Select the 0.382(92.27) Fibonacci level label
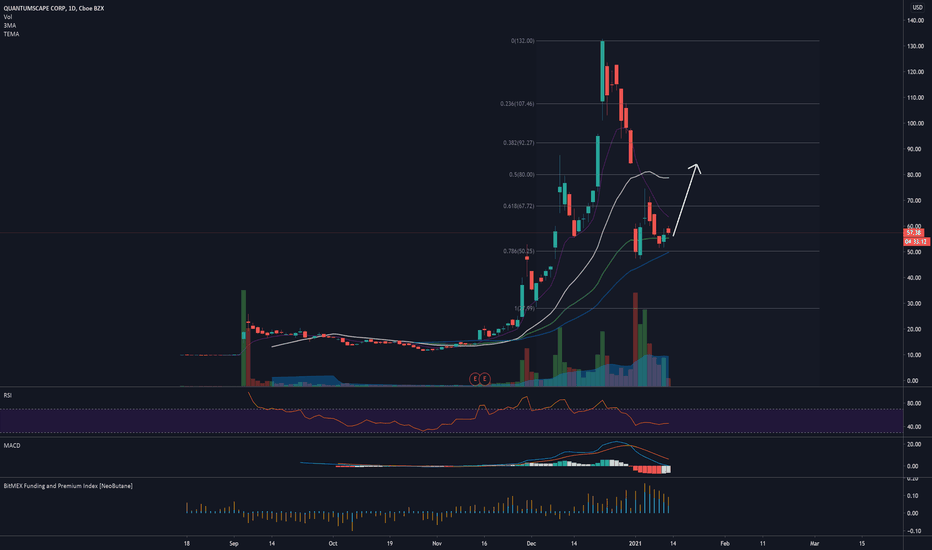The height and width of the screenshot is (550, 932). (518, 143)
